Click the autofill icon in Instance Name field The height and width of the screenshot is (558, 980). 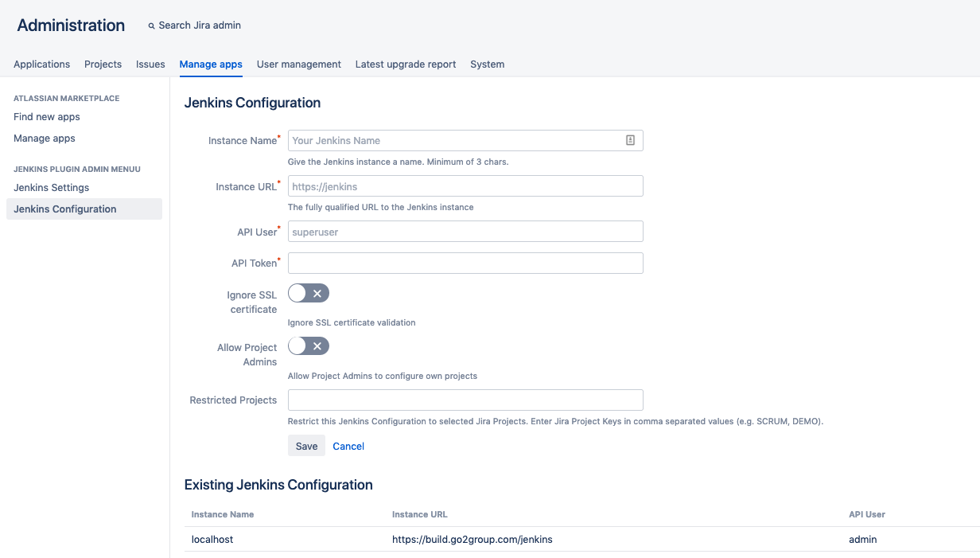tap(632, 140)
